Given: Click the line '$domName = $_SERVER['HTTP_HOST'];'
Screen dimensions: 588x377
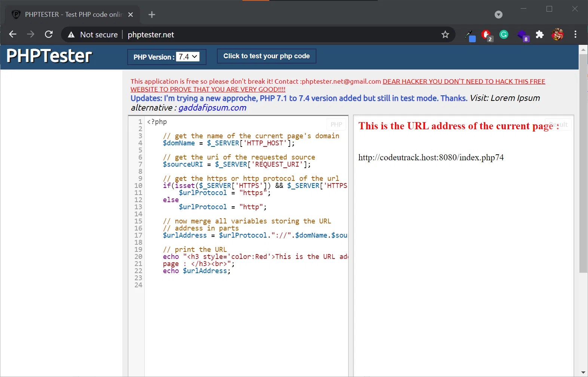Looking at the screenshot, I should click(x=229, y=143).
